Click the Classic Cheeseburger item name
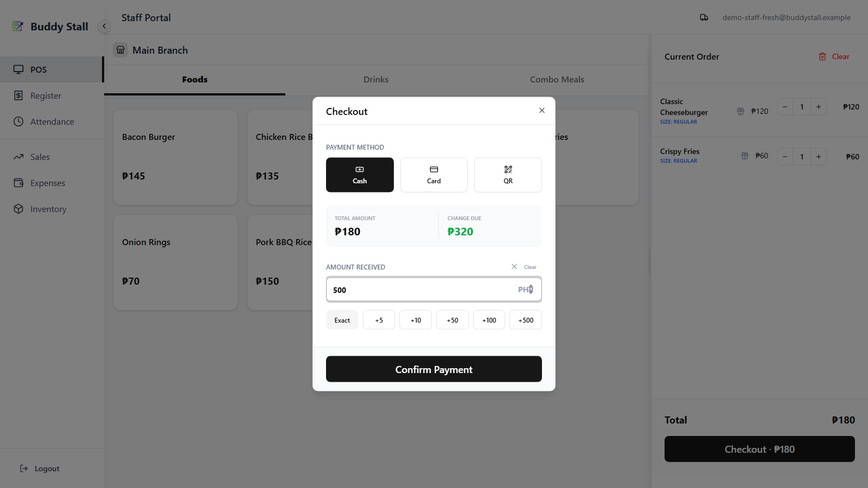 [x=684, y=107]
